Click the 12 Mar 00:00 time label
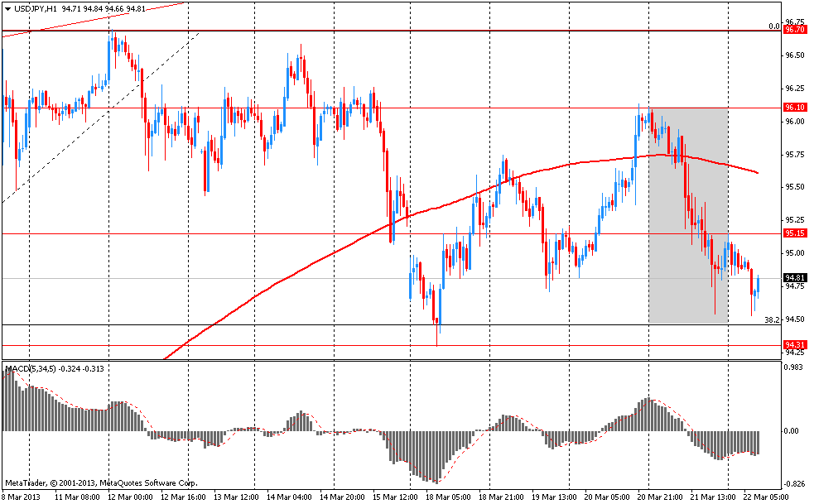 pos(128,497)
